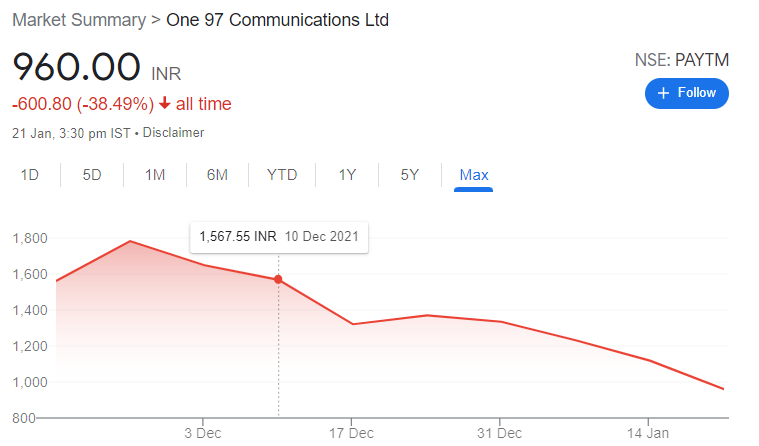This screenshot has width=759, height=446.
Task: Open the Disclaimer link
Action: tap(173, 133)
